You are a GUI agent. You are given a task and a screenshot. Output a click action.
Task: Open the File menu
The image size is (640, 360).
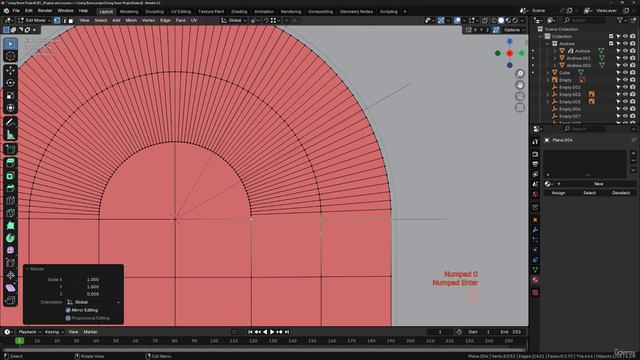(x=16, y=11)
